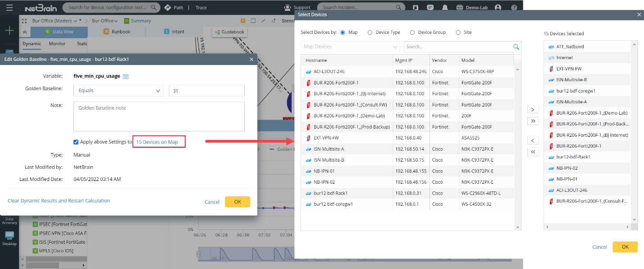Expand the Bur-Office (Master) map chevron
Viewport: 644px width, 269px height.
pyautogui.click(x=76, y=20)
